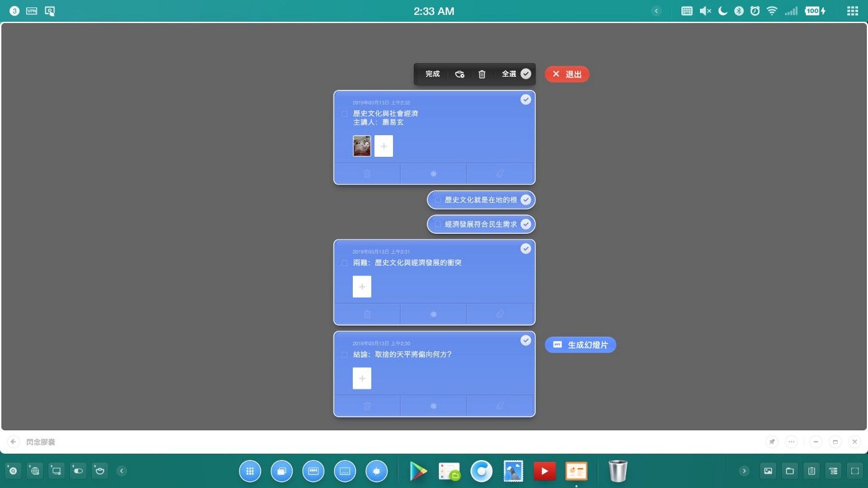Toggle the 全選 select-all checkmark
The image size is (868, 488).
pos(526,74)
